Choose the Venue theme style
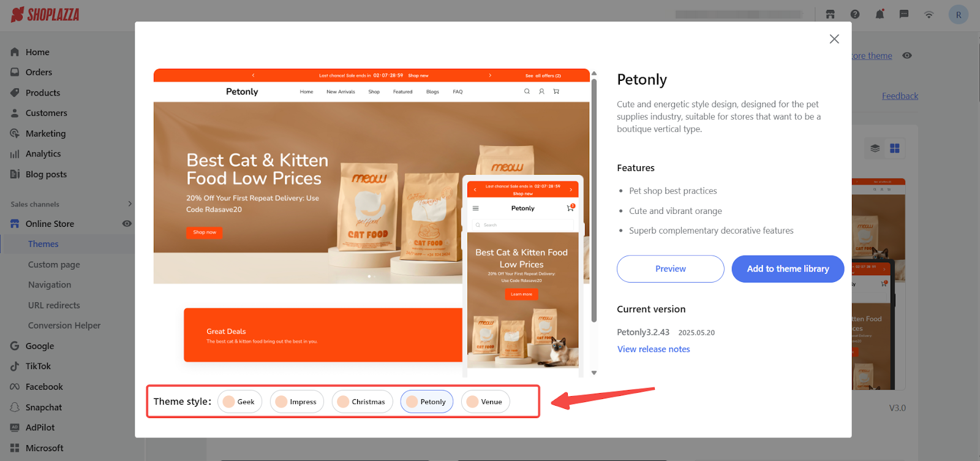 pyautogui.click(x=485, y=402)
